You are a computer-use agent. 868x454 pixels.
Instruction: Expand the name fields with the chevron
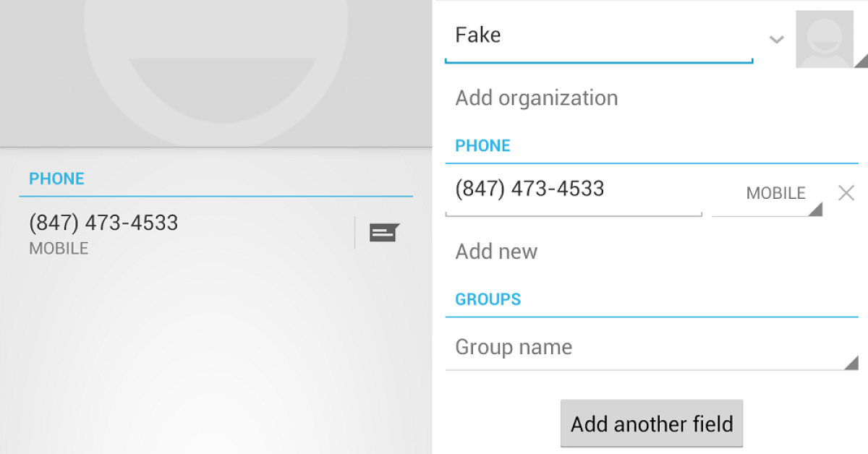(x=776, y=39)
